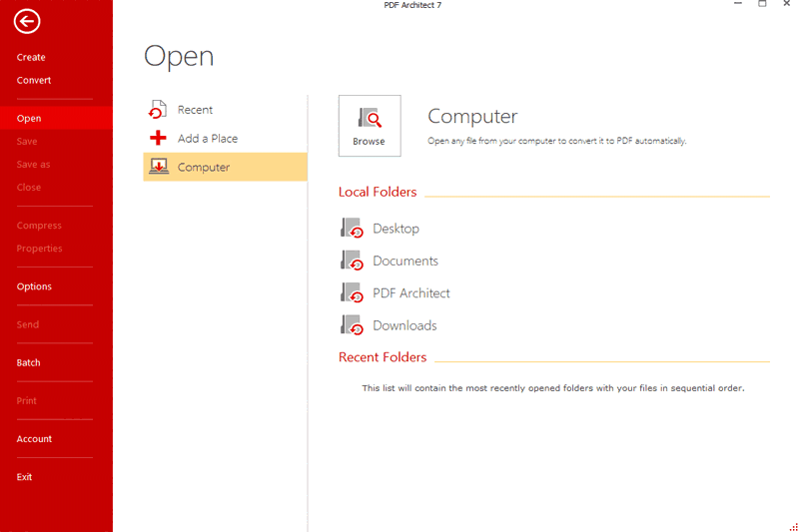The image size is (799, 532).
Task: Click the Desktop folder icon
Action: 352,229
